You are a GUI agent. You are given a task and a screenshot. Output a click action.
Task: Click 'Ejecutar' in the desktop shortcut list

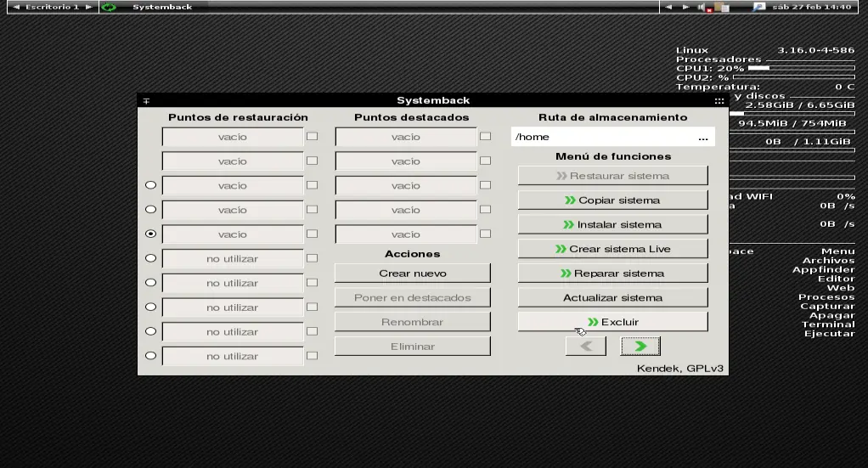click(830, 334)
